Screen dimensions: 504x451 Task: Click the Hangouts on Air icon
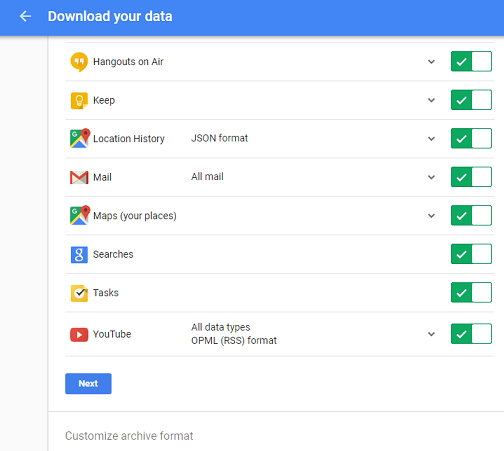79,62
